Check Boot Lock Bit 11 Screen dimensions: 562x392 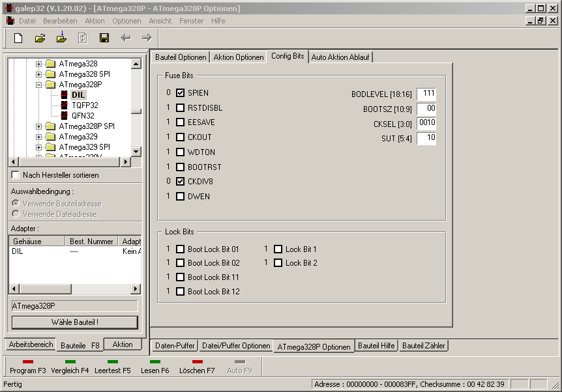click(181, 277)
